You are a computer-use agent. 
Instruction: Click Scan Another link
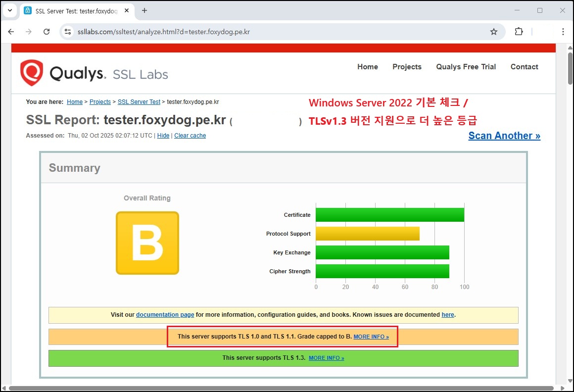(x=504, y=136)
